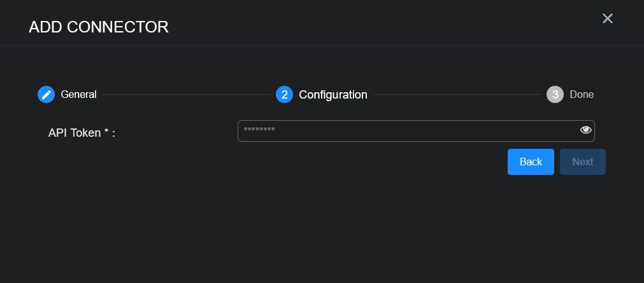Go to the General step label
644x283 pixels.
(x=78, y=95)
